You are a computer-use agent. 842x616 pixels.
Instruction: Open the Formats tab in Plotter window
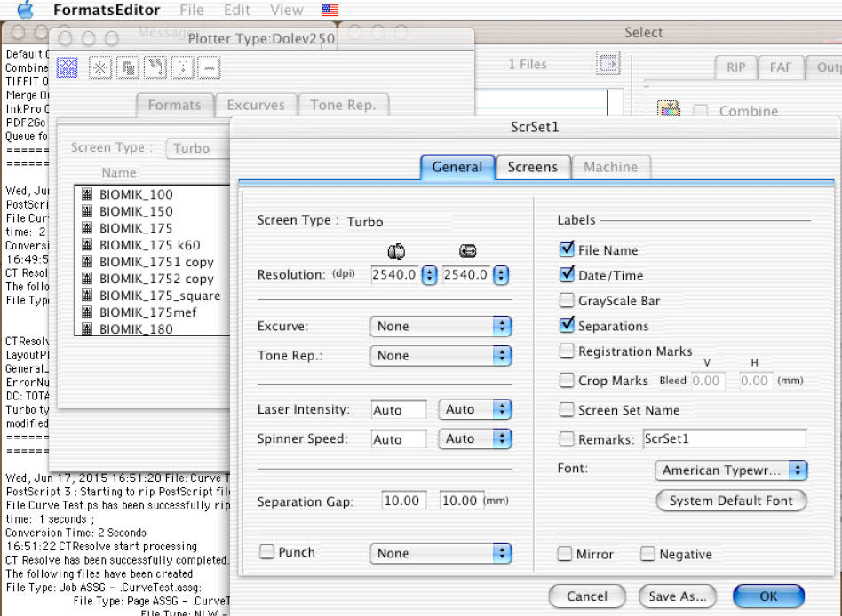pyautogui.click(x=174, y=105)
